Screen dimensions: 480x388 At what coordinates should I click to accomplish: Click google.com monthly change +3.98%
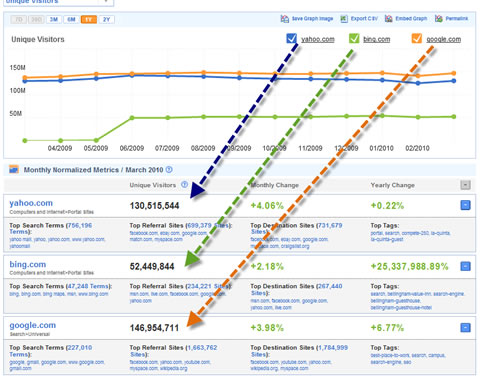pyautogui.click(x=267, y=328)
